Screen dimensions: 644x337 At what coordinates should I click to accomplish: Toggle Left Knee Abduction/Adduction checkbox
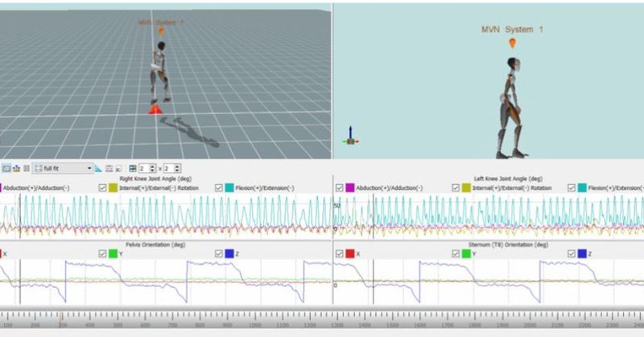[x=339, y=187]
